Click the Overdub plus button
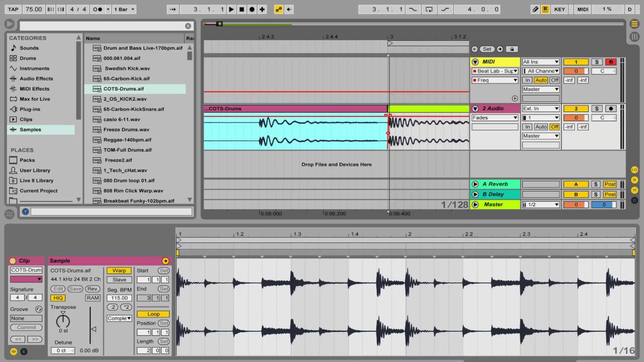Viewport: 644px width, 362px height. tap(262, 9)
